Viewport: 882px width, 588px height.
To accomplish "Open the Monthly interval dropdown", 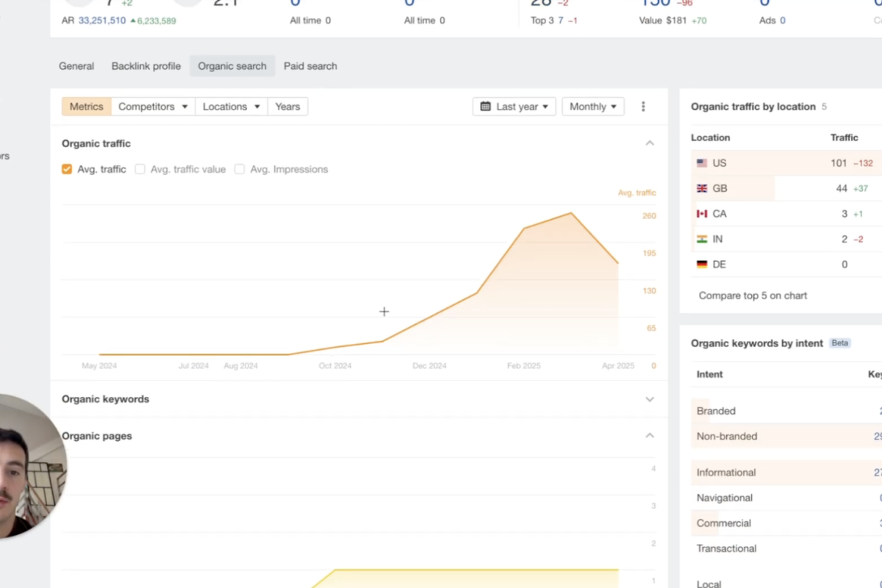I will click(x=592, y=107).
